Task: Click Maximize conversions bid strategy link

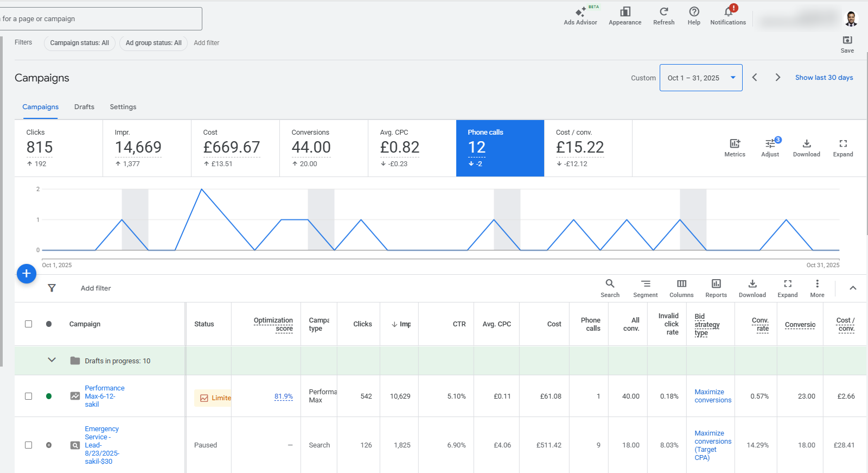Action: 713,396
